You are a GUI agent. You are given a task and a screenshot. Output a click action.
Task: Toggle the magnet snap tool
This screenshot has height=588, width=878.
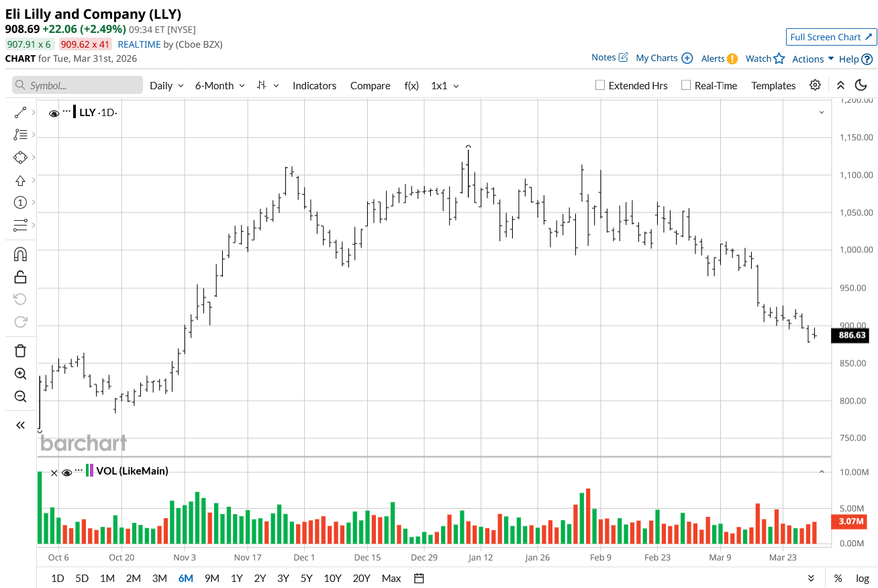(x=20, y=254)
